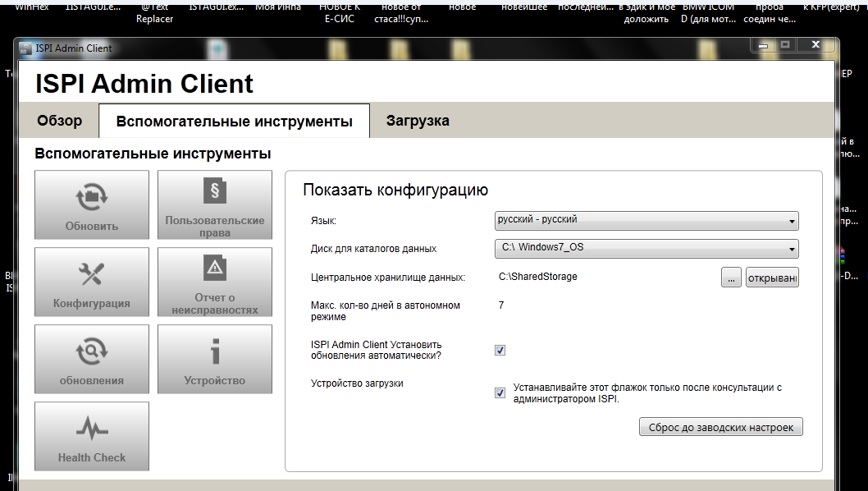
Task: Open Отчет о неисправностях tile
Action: [215, 282]
